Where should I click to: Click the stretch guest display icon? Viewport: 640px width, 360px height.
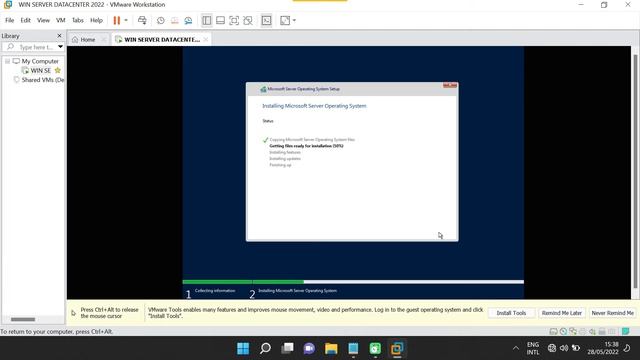pos(285,20)
